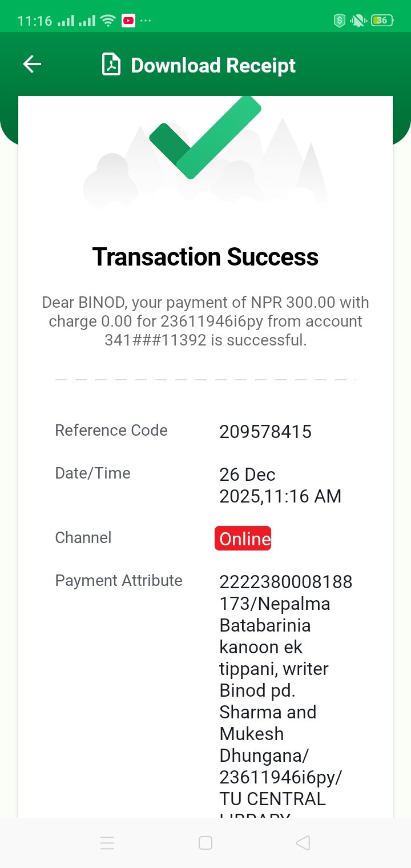Screen dimensions: 411x868
Task: Tap the large green success checkmark
Action: (205, 138)
